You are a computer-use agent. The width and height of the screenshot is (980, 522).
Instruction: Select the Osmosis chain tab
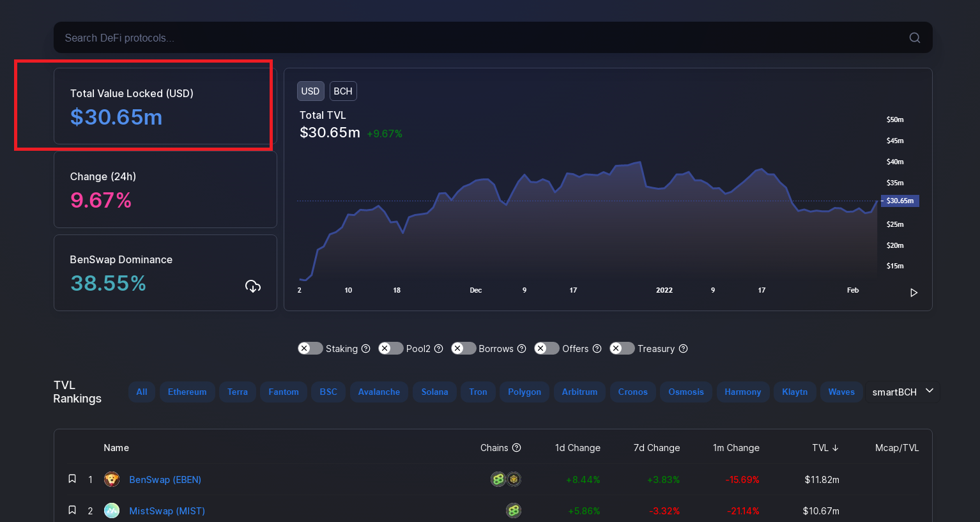coord(686,392)
